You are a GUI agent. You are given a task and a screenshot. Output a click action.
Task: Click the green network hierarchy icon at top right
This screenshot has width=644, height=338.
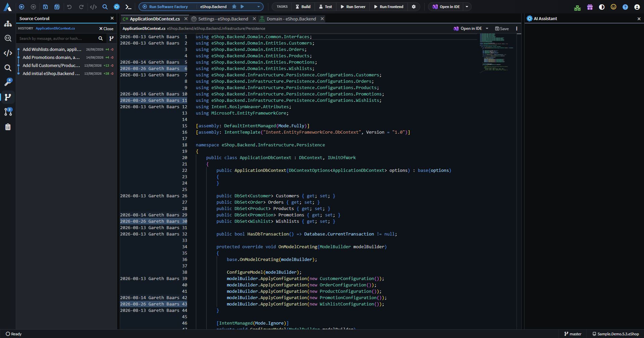click(577, 7)
